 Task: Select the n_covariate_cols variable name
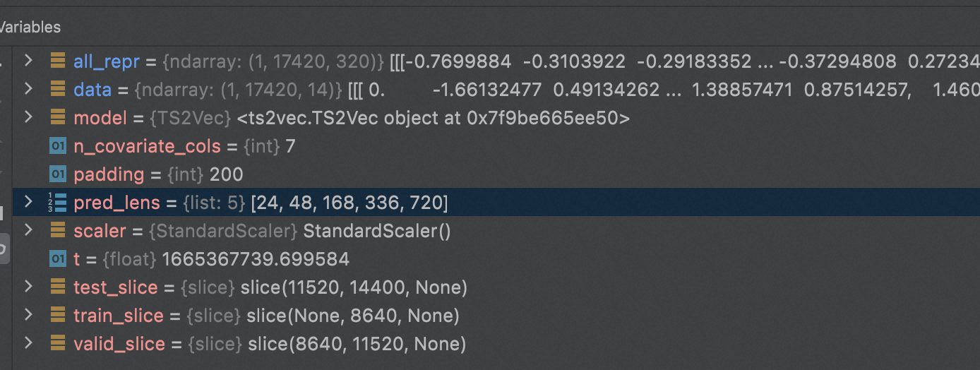tap(146, 146)
